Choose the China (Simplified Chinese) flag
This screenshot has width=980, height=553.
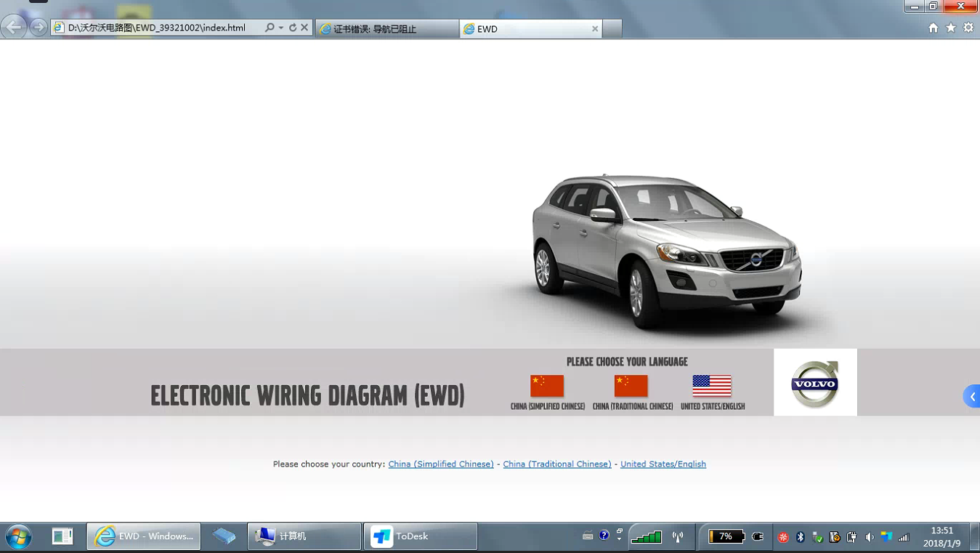(x=547, y=386)
